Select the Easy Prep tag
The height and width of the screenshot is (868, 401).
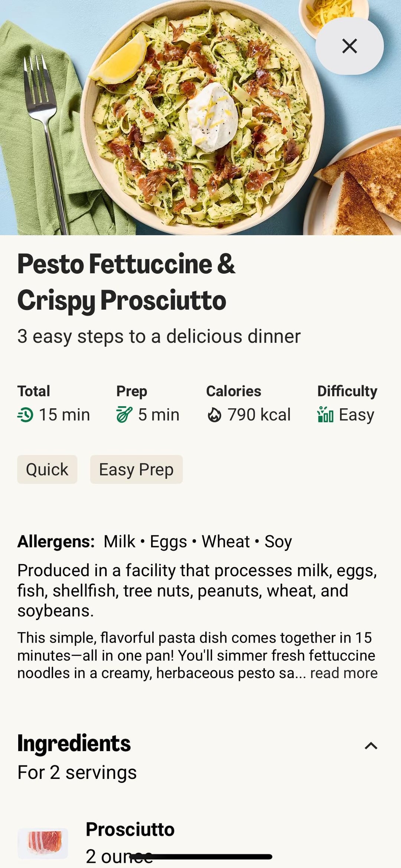[x=136, y=469]
